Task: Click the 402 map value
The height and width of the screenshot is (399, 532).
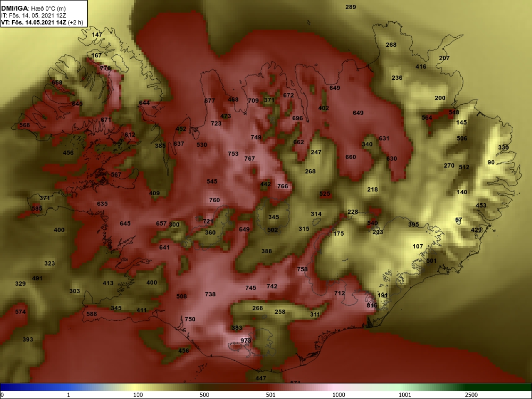Action: (323, 108)
